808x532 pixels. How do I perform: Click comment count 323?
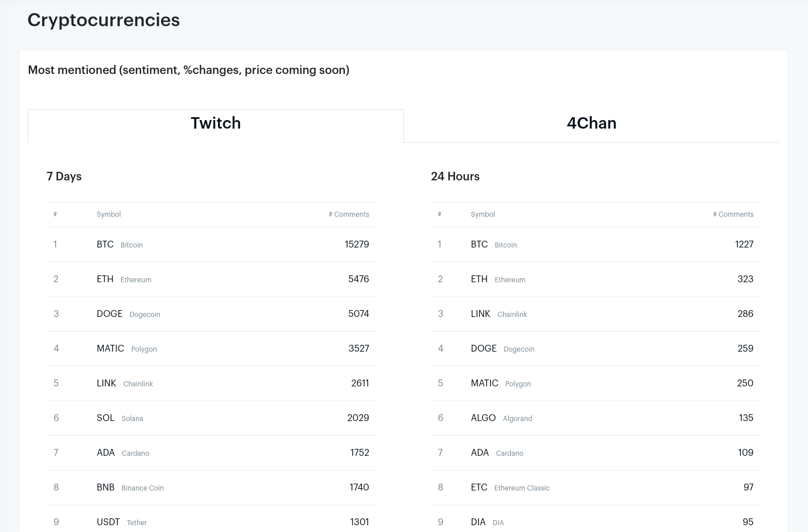pos(745,279)
